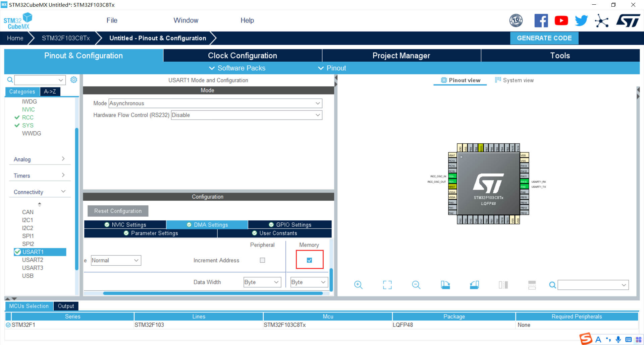Click the GENERATE CODE button
The height and width of the screenshot is (345, 644).
(x=544, y=38)
